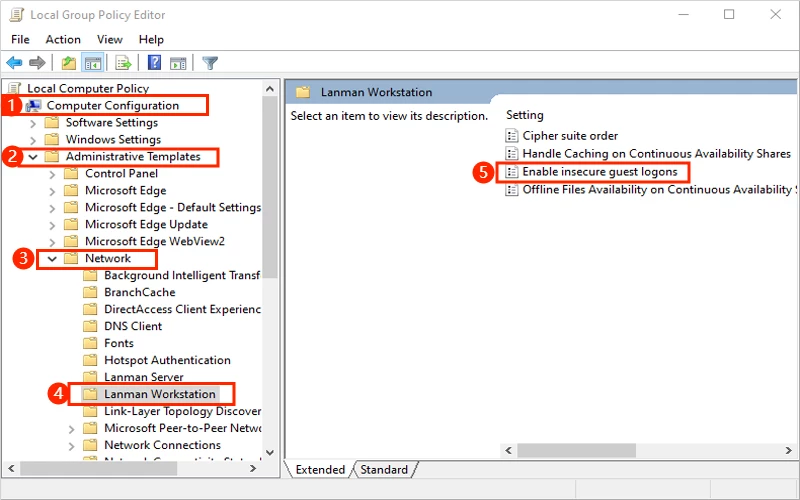
Task: Click the Network Connections folder icon
Action: coord(90,445)
